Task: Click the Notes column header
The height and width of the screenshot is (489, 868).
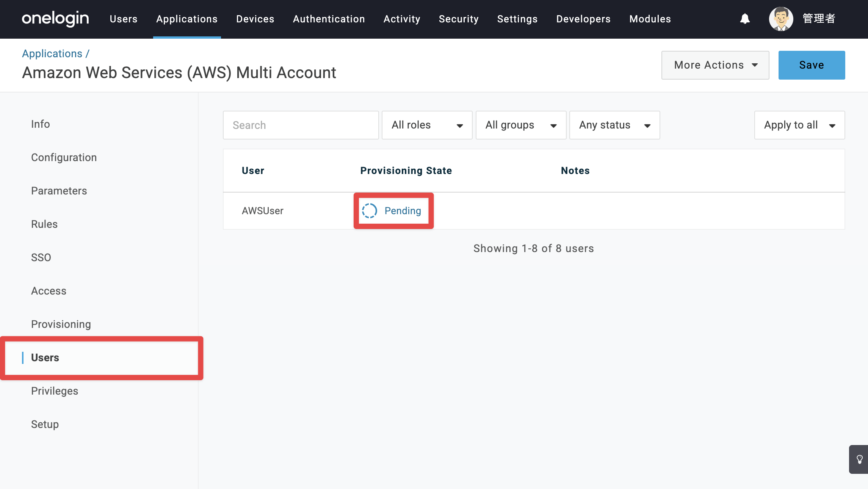Action: click(575, 171)
